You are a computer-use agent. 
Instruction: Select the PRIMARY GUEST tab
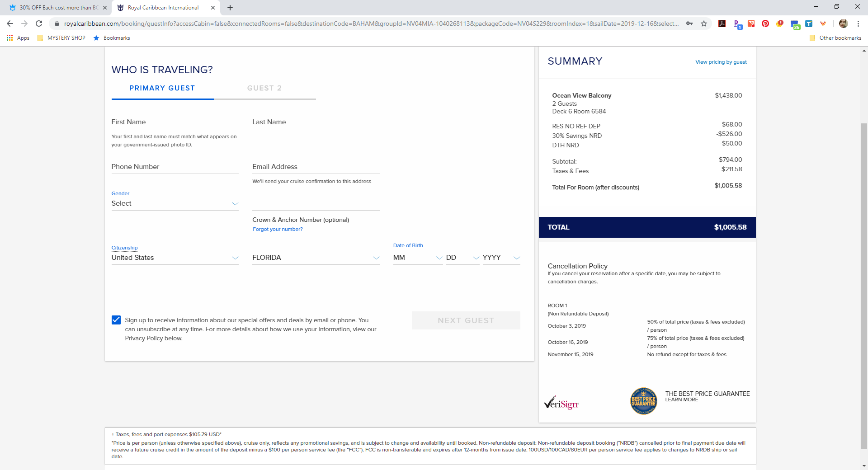point(162,88)
